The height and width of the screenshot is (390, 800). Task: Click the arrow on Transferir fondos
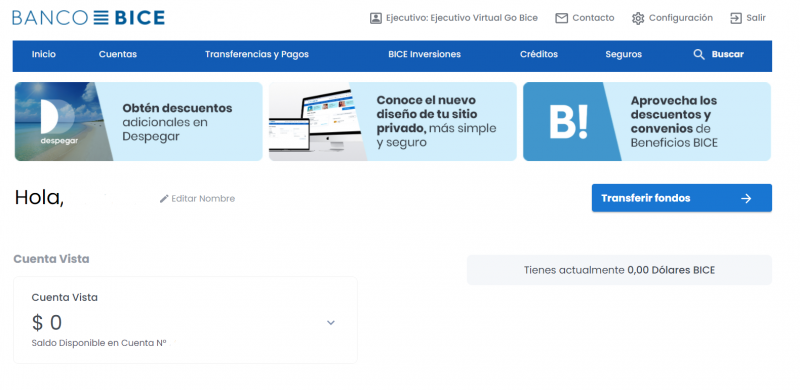(746, 198)
